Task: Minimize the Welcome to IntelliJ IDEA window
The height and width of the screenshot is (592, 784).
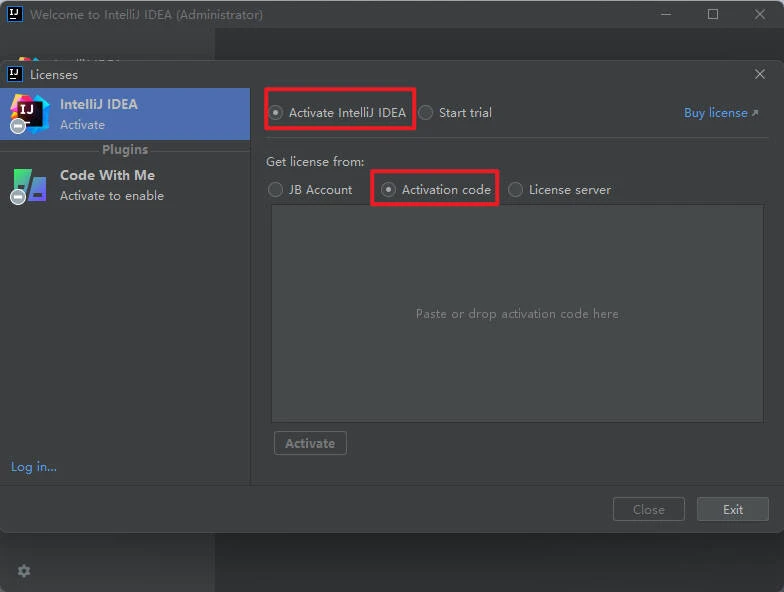Action: pos(667,14)
